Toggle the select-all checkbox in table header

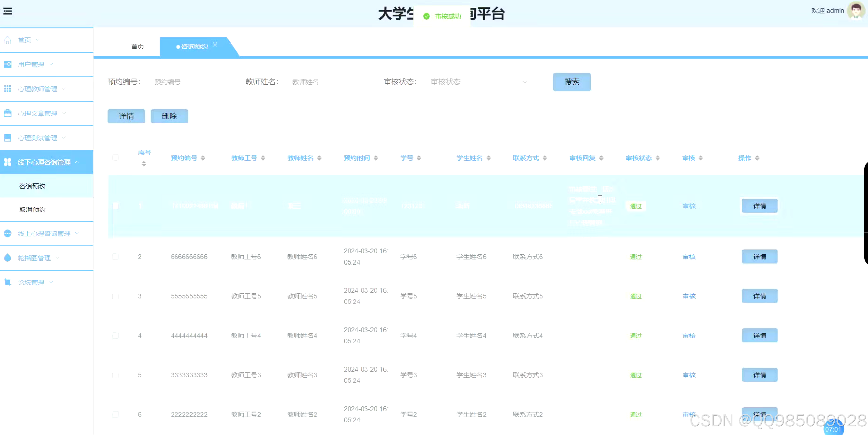point(116,158)
